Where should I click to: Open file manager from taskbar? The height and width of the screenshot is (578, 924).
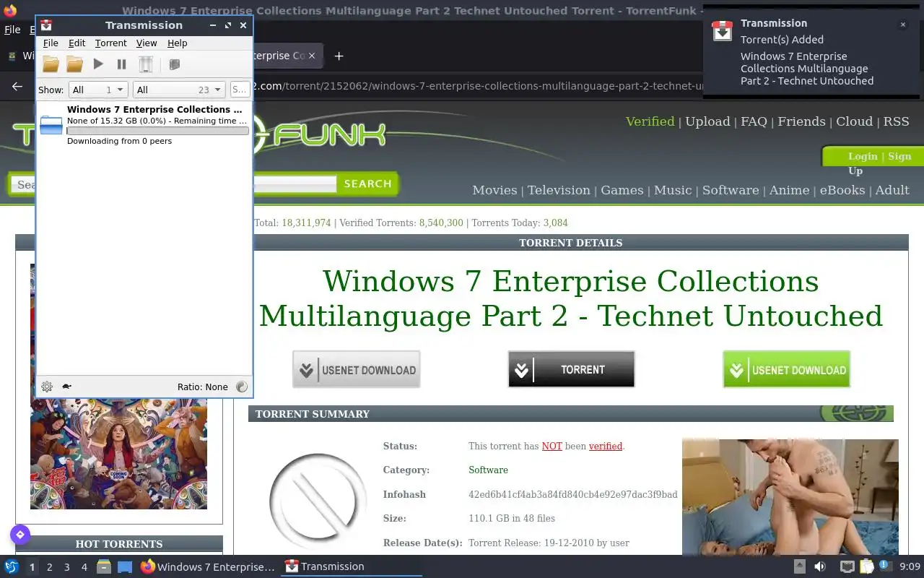[104, 567]
